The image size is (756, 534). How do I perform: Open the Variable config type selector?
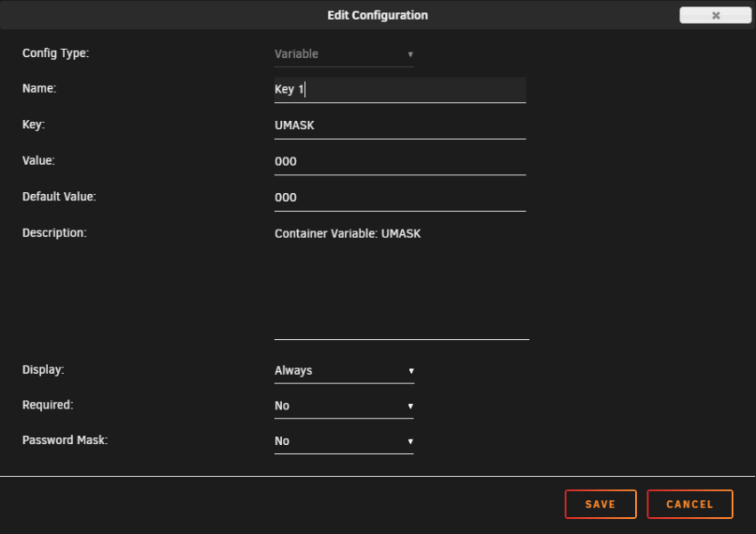[342, 54]
